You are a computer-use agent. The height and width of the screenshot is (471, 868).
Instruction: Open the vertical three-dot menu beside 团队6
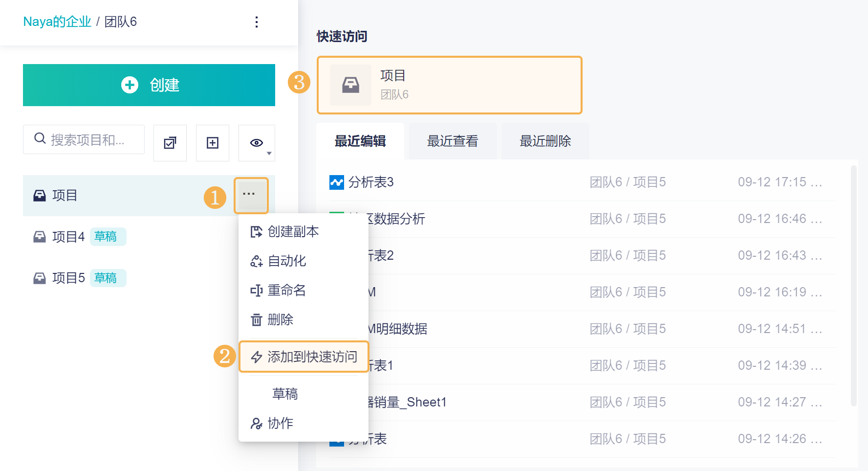click(x=257, y=22)
